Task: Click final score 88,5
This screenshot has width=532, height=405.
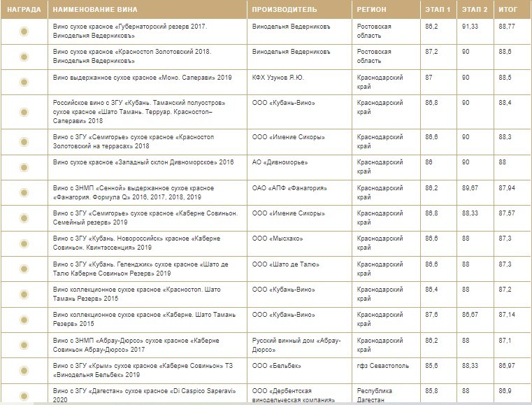Action: coord(505,78)
